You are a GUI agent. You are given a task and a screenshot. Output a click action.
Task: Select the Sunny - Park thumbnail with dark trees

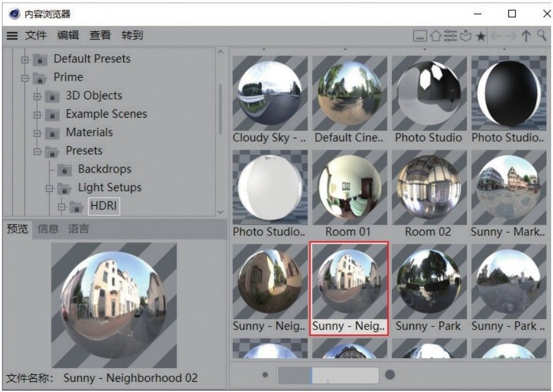click(x=429, y=281)
